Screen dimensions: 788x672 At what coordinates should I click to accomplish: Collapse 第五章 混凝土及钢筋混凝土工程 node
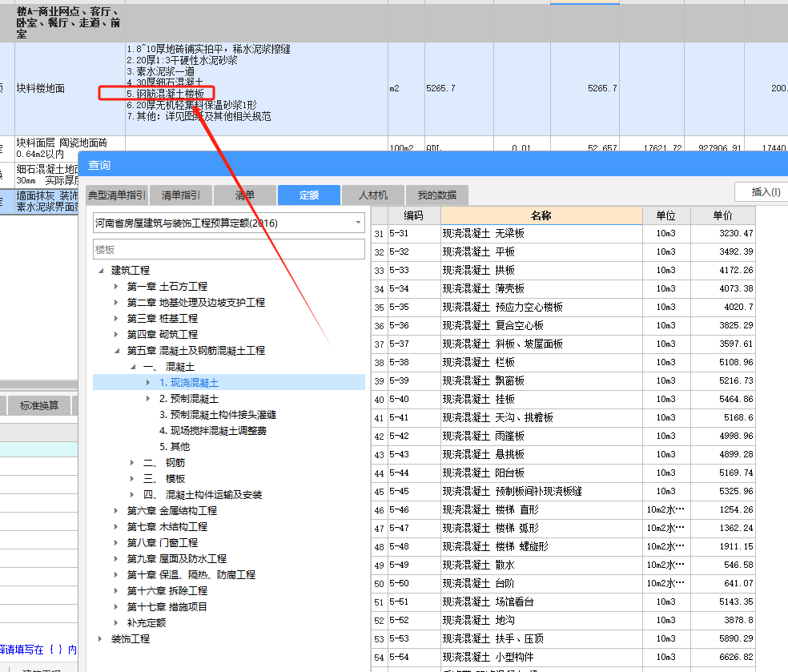[116, 350]
